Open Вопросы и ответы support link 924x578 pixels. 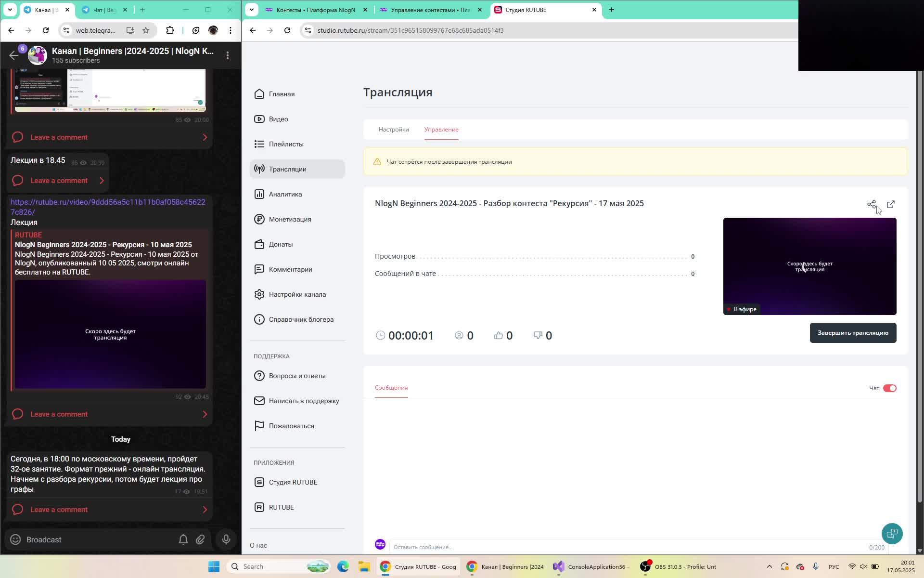[290, 376]
